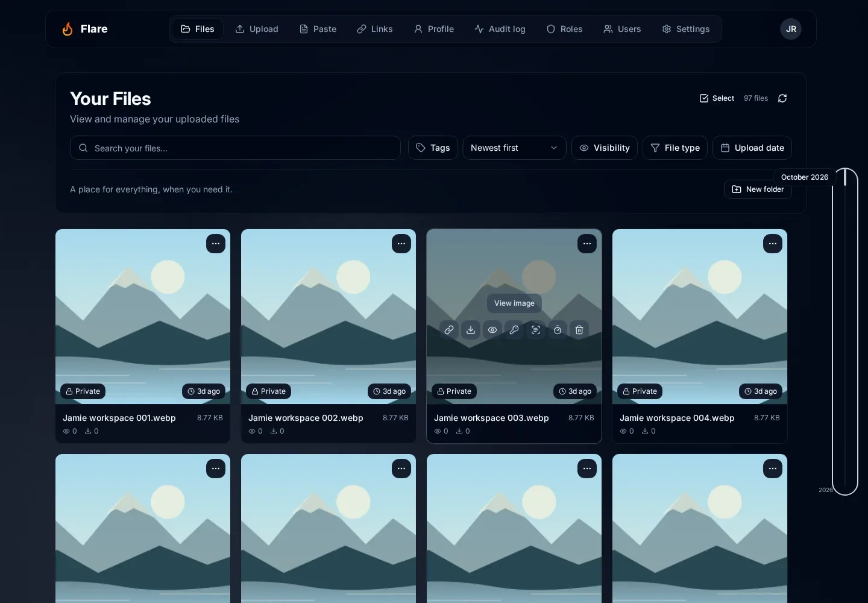
Task: Click the timer icon on Jamie workspace 003
Action: 558,330
